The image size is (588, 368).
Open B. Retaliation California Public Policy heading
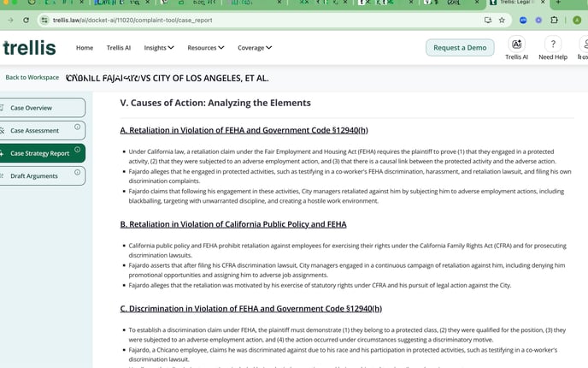tap(233, 224)
